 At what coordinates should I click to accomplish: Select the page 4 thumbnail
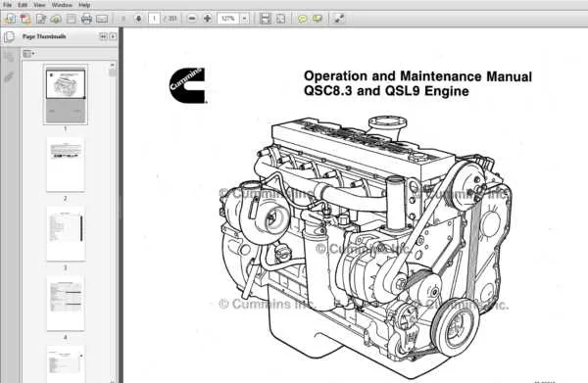[66, 304]
